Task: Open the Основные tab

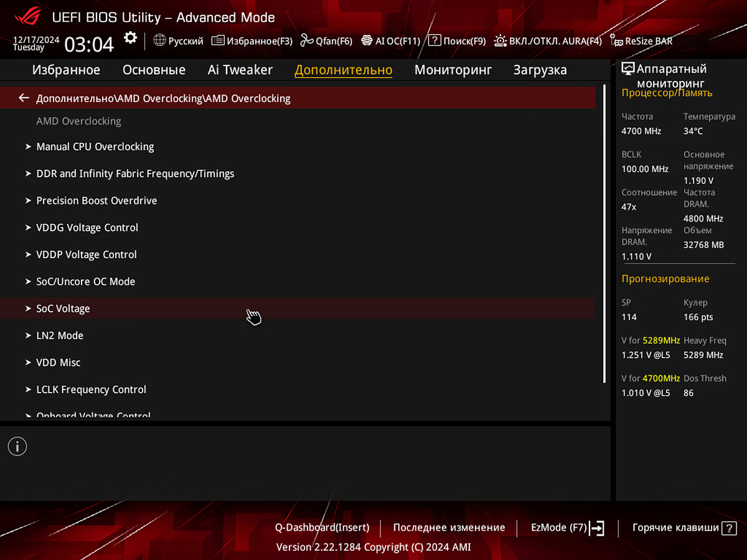Action: pyautogui.click(x=154, y=70)
